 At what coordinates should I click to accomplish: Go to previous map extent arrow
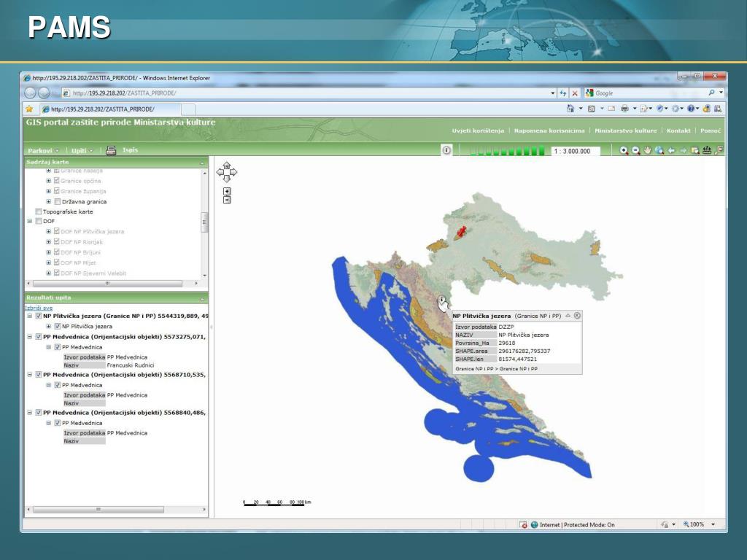click(x=671, y=150)
